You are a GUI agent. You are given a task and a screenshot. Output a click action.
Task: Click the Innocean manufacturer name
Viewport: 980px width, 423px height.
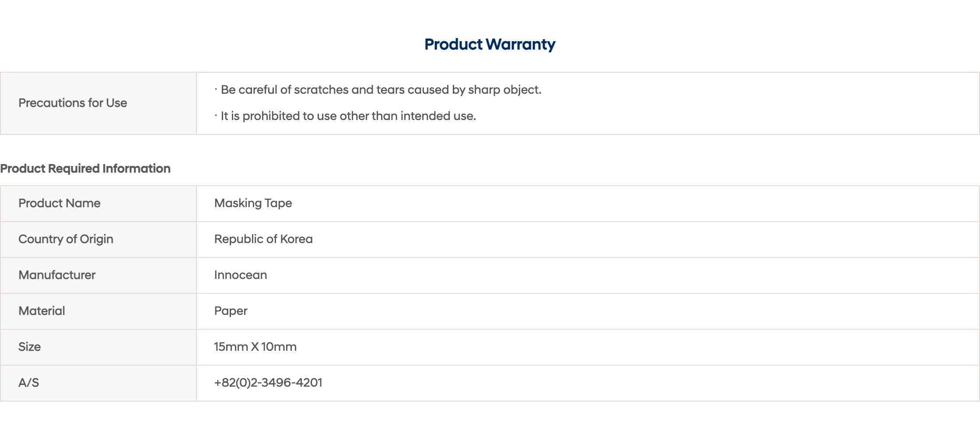point(240,275)
